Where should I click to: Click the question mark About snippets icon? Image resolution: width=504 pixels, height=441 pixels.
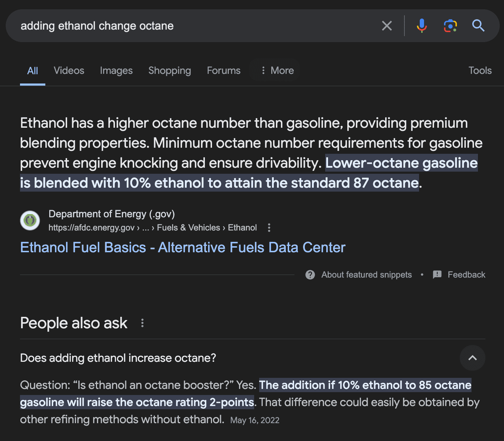coord(310,275)
